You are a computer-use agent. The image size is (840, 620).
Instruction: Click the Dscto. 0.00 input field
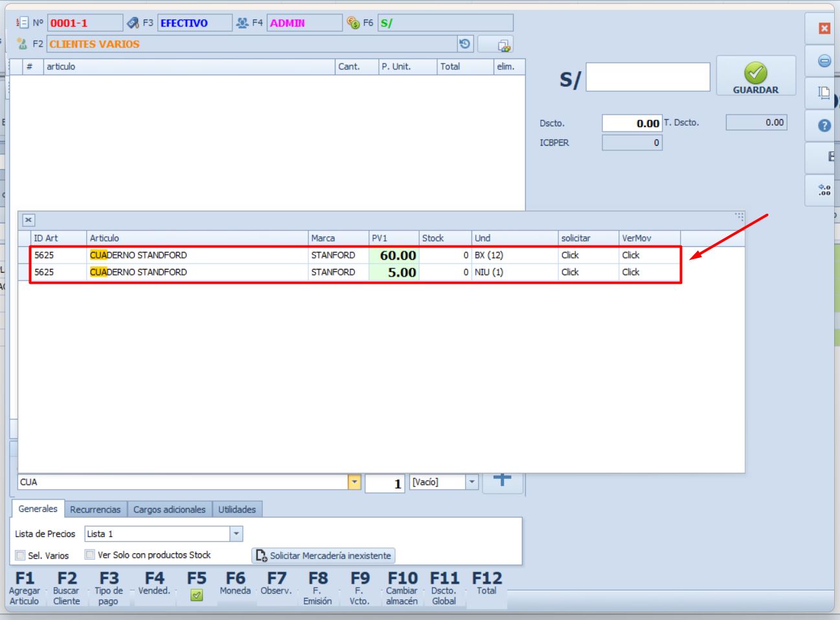click(x=632, y=123)
